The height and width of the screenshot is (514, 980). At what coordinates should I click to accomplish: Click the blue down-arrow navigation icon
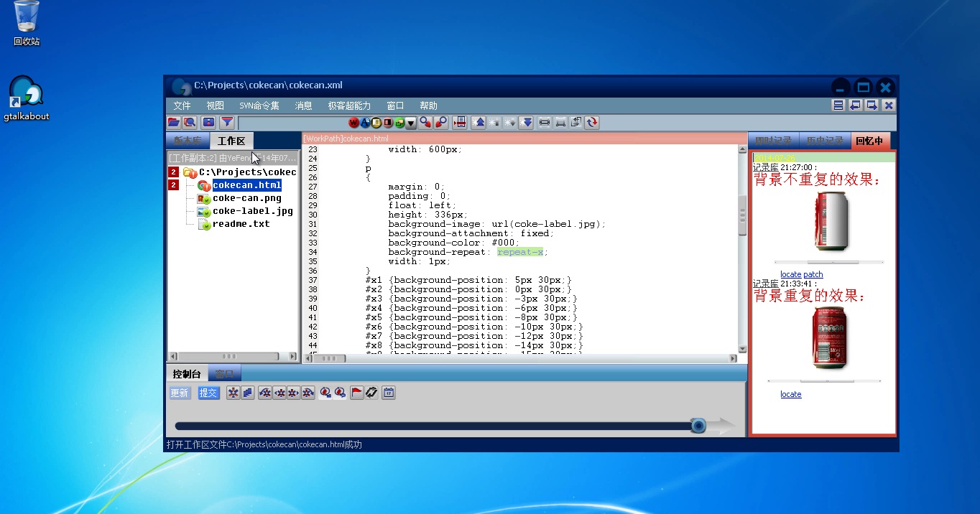[525, 123]
